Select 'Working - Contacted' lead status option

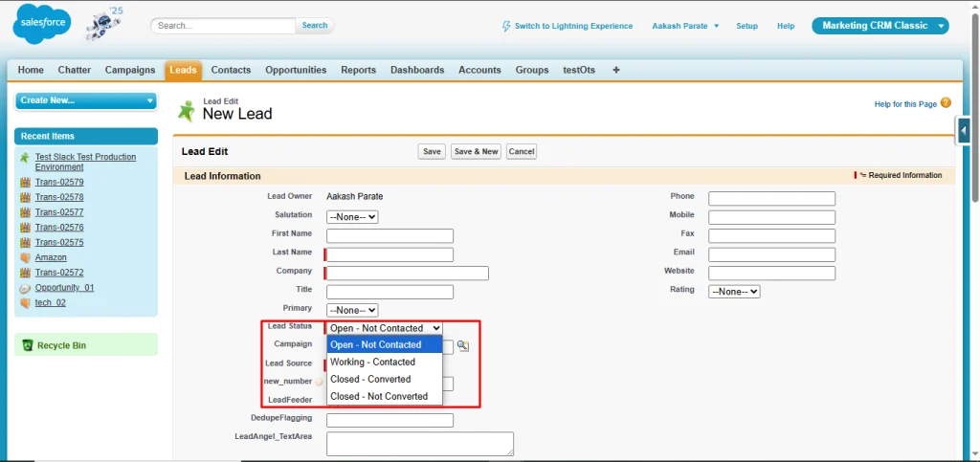point(373,363)
